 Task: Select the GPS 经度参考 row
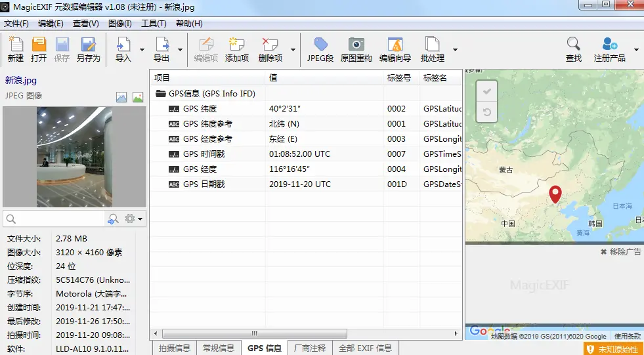[x=306, y=138]
